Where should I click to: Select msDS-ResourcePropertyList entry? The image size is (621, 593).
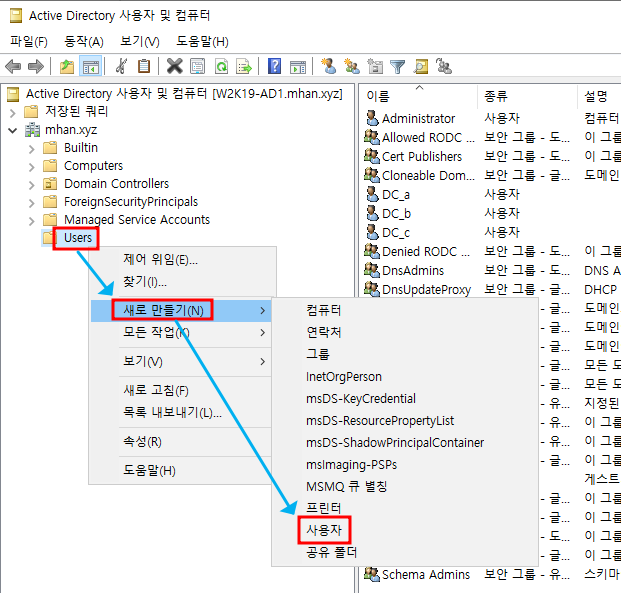point(405,420)
